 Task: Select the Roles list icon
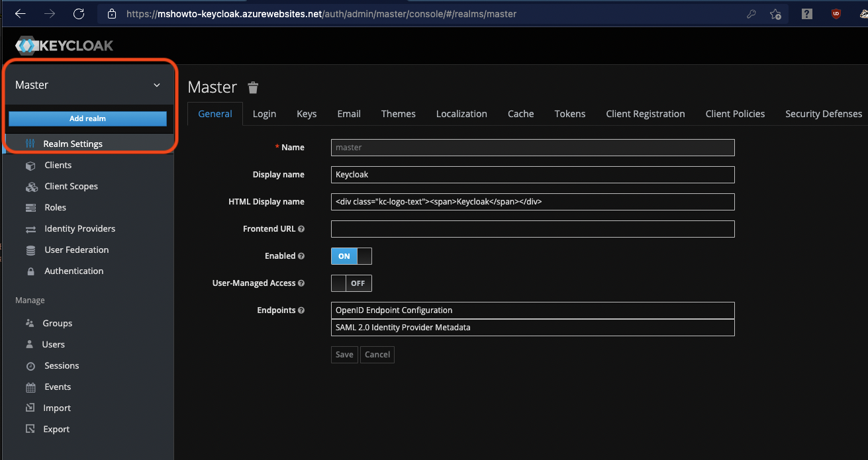point(30,208)
